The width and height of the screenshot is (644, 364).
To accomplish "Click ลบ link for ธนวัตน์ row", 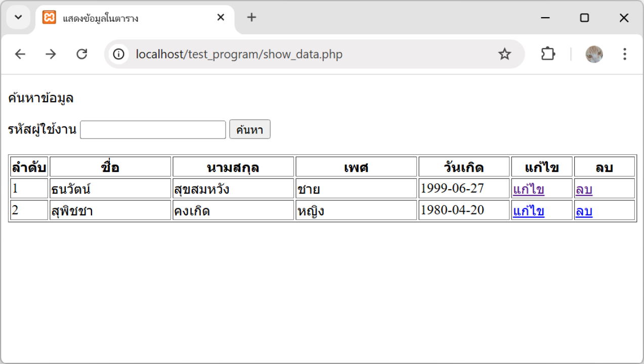I will 584,190.
